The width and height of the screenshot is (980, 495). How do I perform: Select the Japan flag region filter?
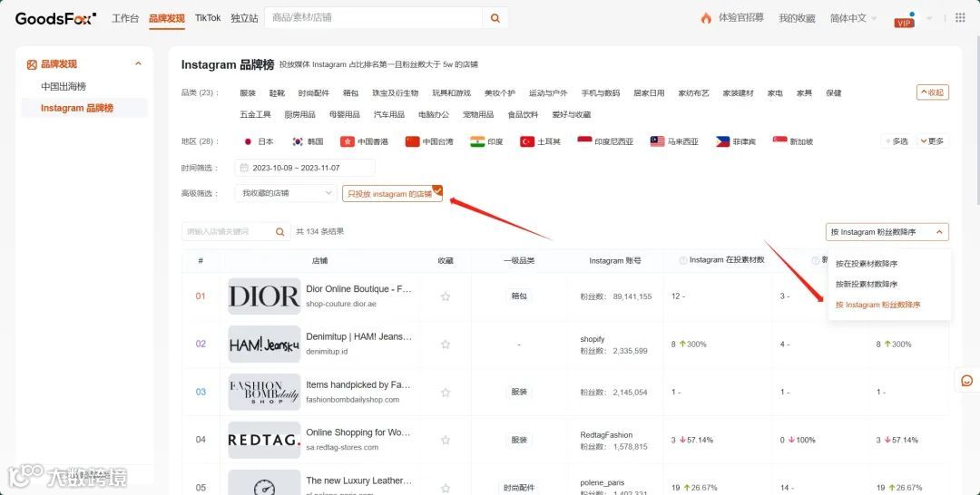tap(248, 141)
